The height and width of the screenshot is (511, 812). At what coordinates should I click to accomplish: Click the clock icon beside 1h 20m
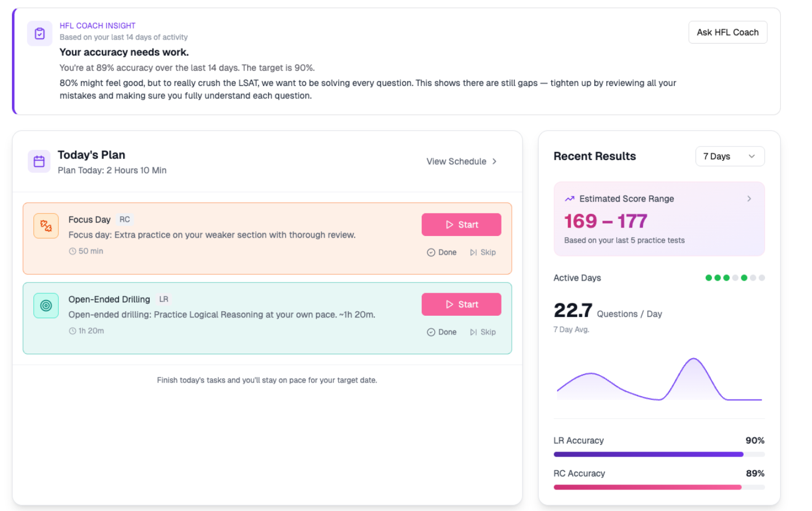tap(72, 331)
